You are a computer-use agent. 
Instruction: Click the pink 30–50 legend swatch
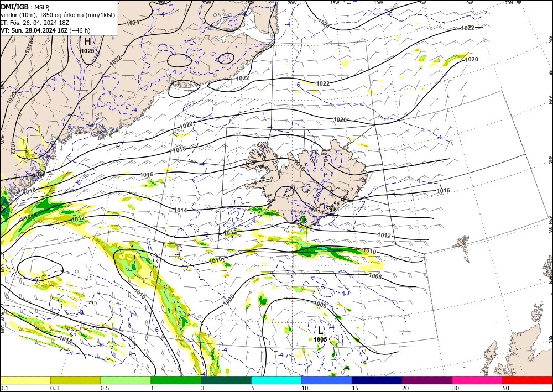[x=478, y=380]
